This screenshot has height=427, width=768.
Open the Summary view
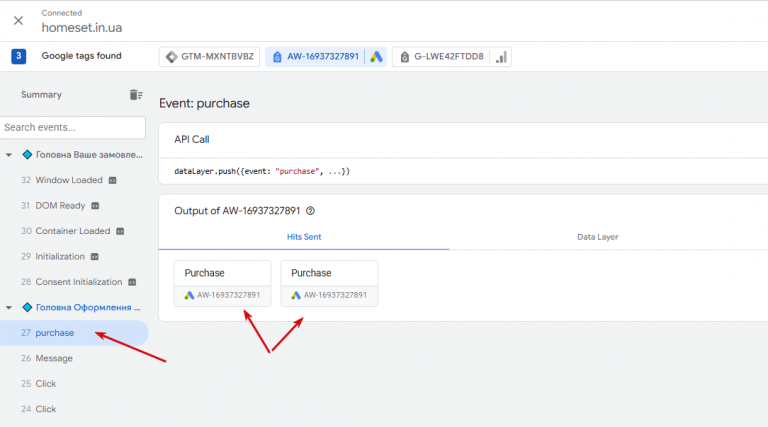coord(41,95)
